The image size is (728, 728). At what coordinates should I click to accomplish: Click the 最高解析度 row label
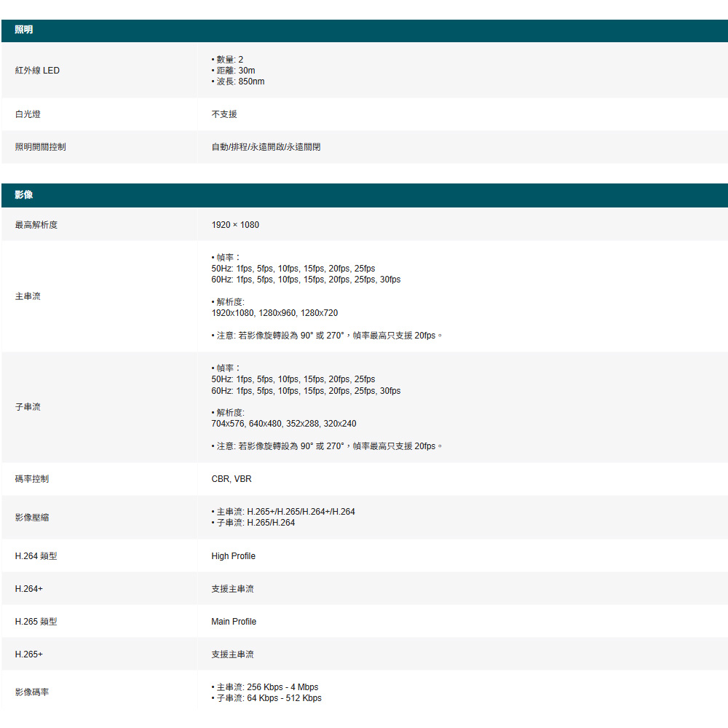tap(36, 225)
